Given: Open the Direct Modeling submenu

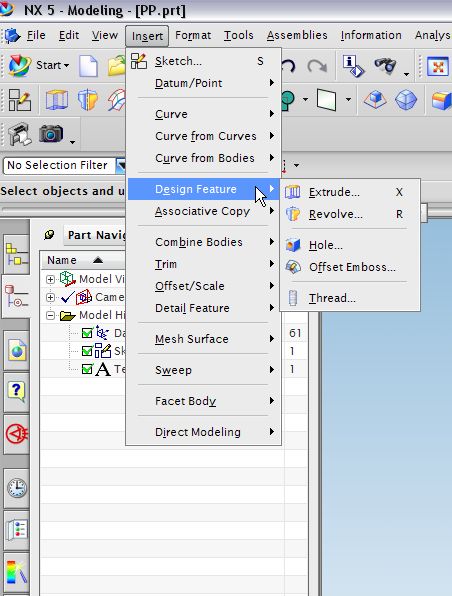Looking at the screenshot, I should tap(203, 432).
